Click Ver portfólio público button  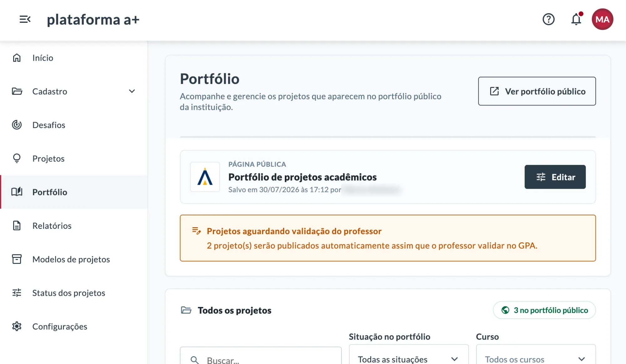537,91
